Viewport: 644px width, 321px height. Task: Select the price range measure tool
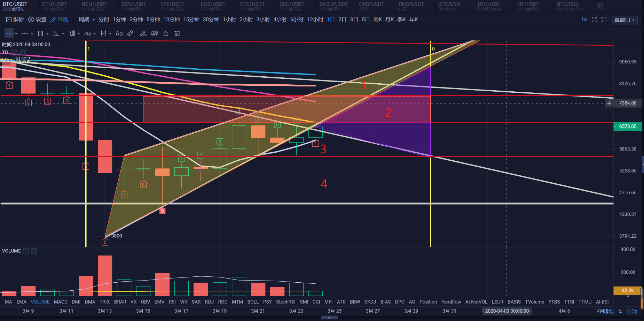103,33
